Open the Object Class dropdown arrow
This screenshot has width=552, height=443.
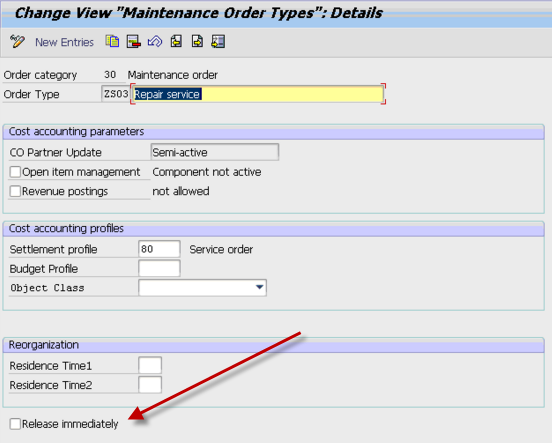(x=259, y=287)
